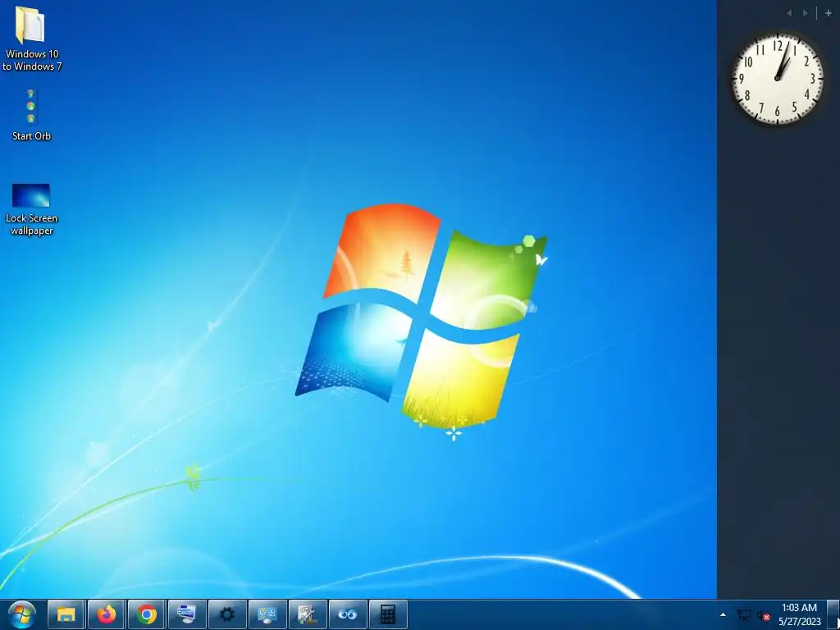The width and height of the screenshot is (840, 630).
Task: Select the Start Orb desktop icon
Action: tap(31, 115)
